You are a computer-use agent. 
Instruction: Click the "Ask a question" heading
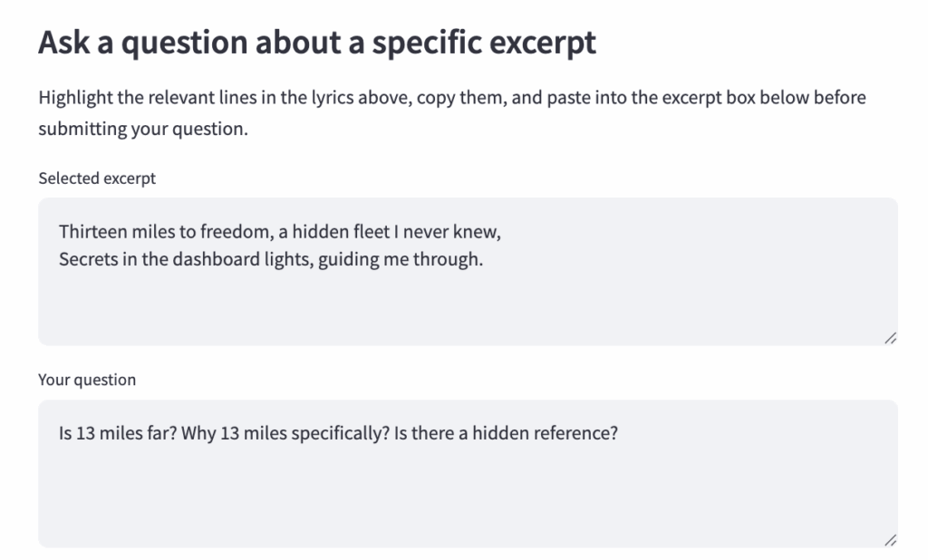click(x=317, y=43)
